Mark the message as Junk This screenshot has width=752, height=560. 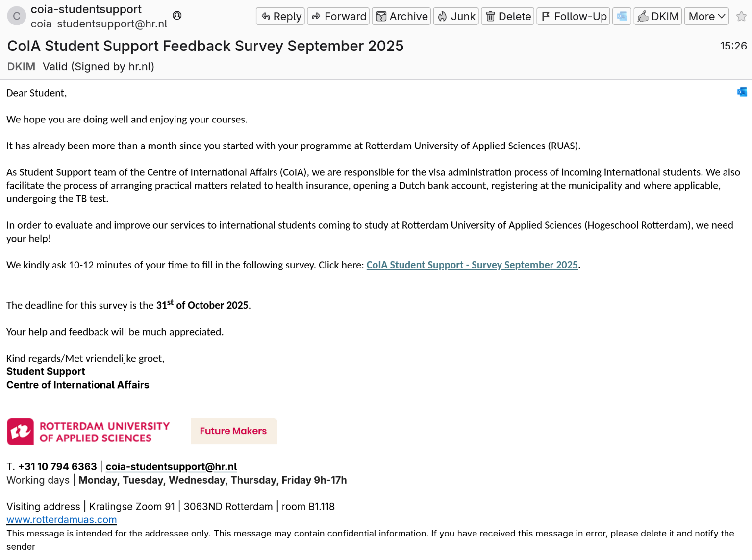click(456, 16)
